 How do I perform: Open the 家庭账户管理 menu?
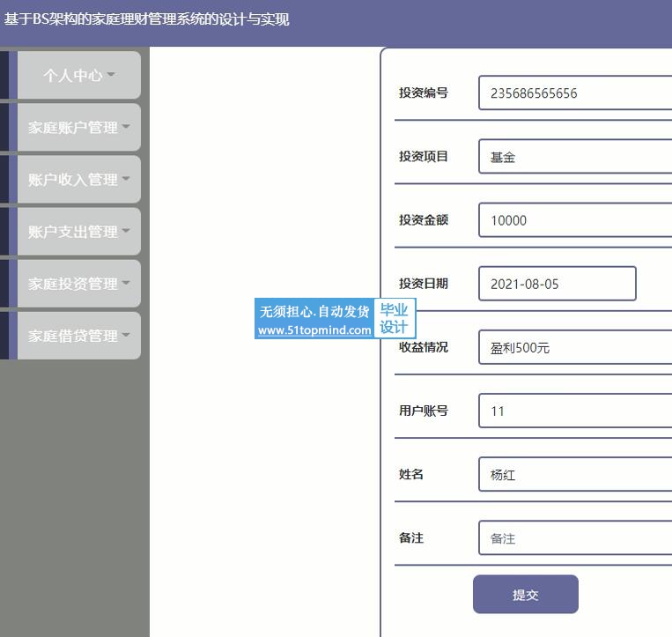pos(79,128)
